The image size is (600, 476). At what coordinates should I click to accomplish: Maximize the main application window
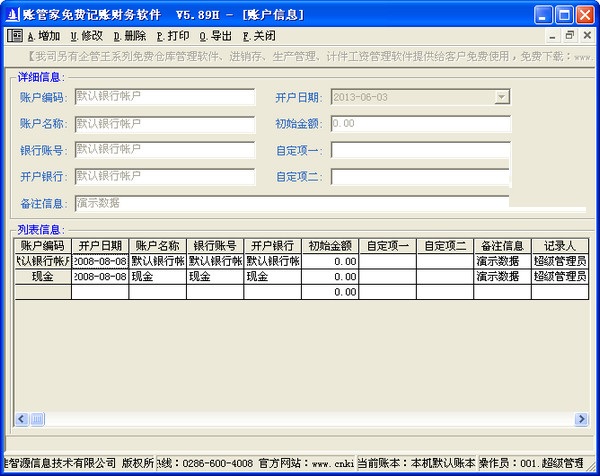click(564, 15)
